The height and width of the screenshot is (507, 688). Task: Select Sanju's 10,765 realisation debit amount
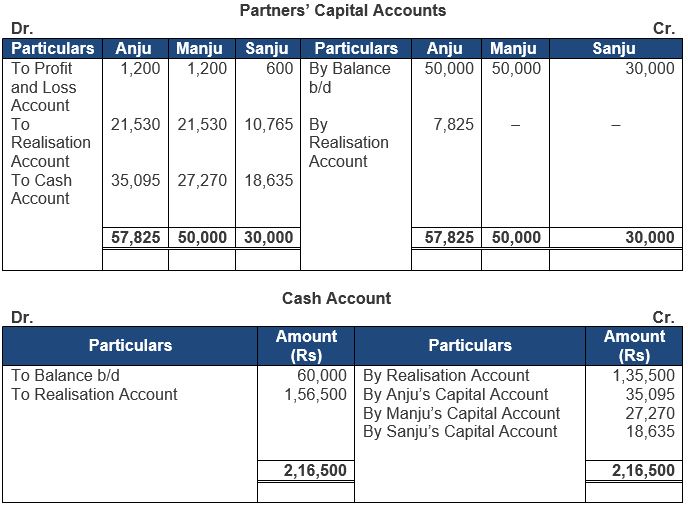pyautogui.click(x=268, y=125)
